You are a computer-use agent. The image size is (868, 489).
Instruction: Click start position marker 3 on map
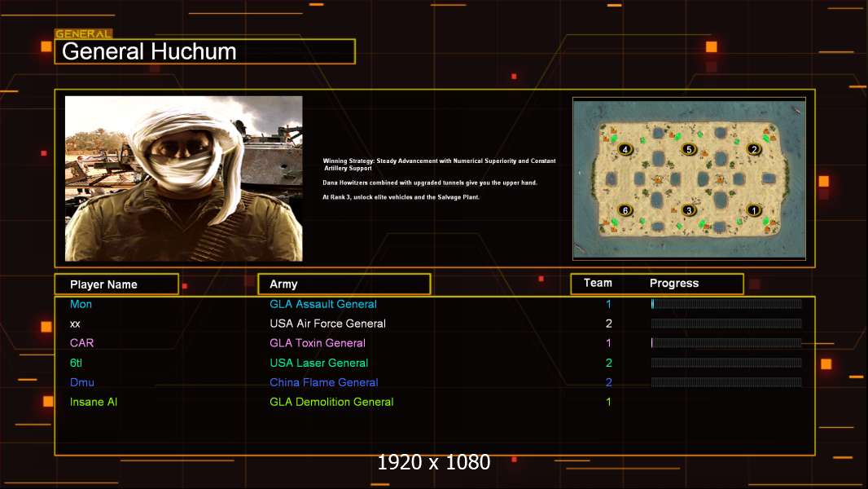(x=689, y=210)
